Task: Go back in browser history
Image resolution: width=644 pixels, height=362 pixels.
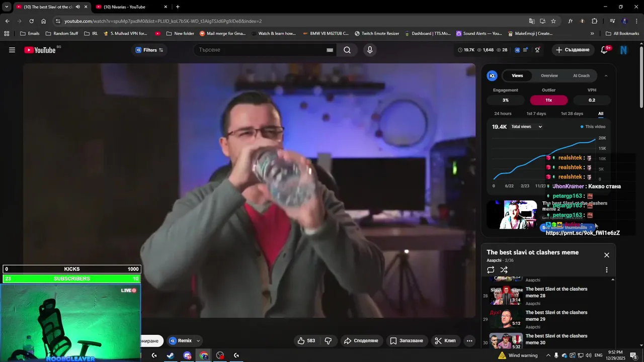Action: click(7, 21)
